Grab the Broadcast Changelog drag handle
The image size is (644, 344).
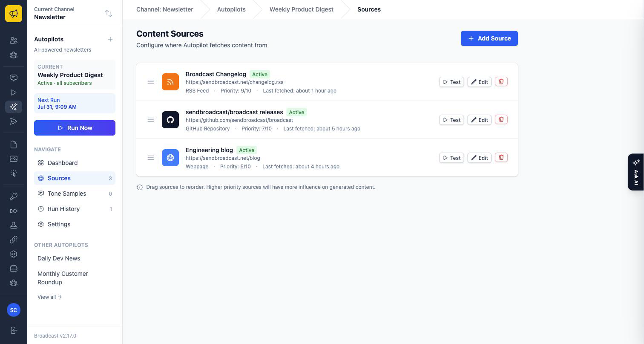[x=151, y=82]
